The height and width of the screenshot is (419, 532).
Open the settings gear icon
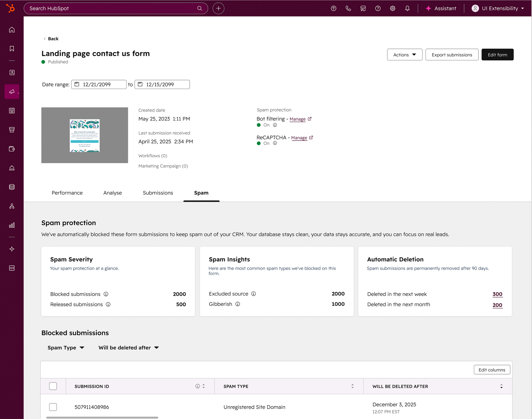tap(393, 8)
